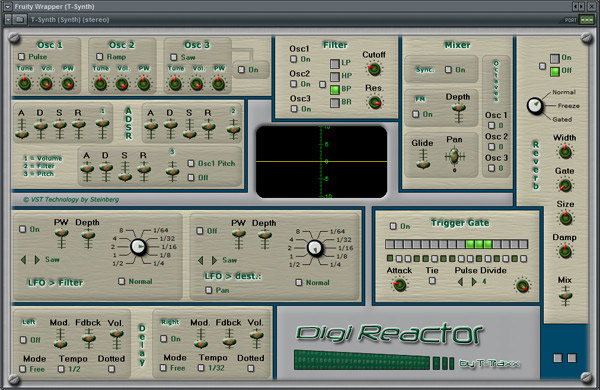Click the Mixer Pan control
Screen dimensions: 600x390
click(455, 157)
